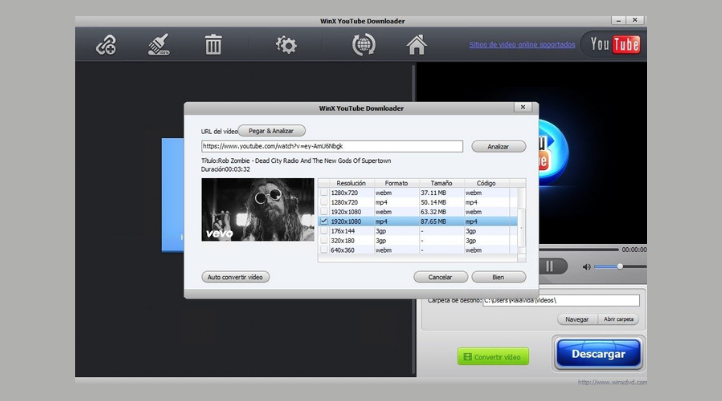Click the Rob Zombie video thumbnail

(x=258, y=209)
